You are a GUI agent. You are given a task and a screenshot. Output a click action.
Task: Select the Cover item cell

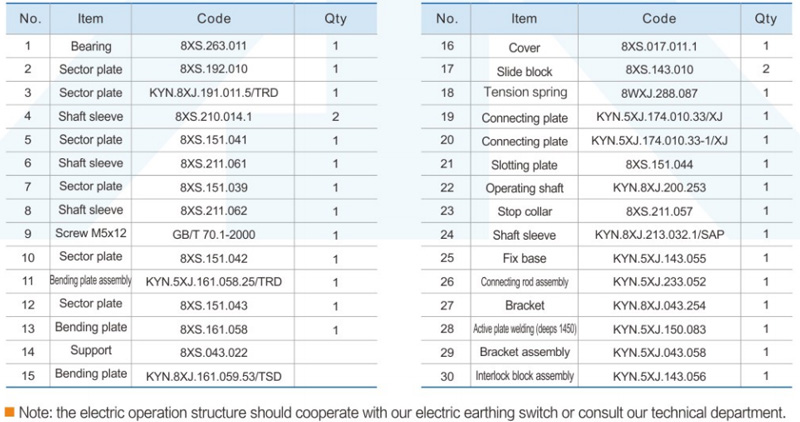click(524, 47)
